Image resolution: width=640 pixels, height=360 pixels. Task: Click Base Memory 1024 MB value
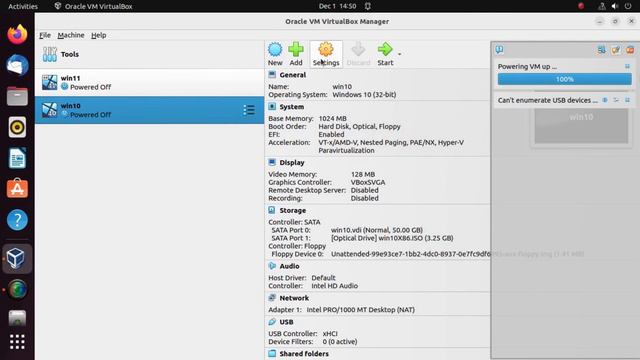point(332,118)
